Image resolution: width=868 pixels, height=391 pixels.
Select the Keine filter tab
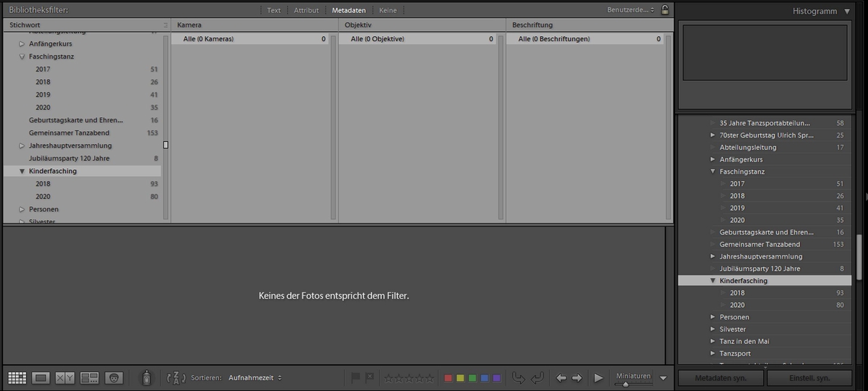click(388, 10)
